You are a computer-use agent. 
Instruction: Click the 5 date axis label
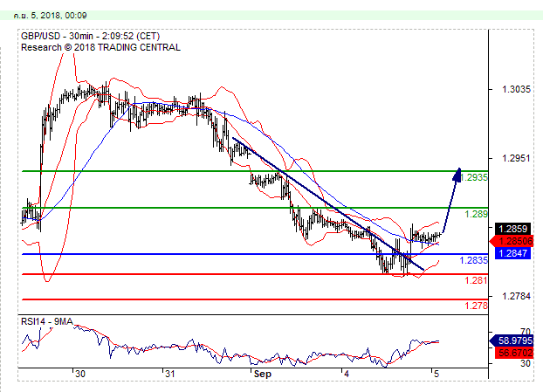(x=436, y=374)
